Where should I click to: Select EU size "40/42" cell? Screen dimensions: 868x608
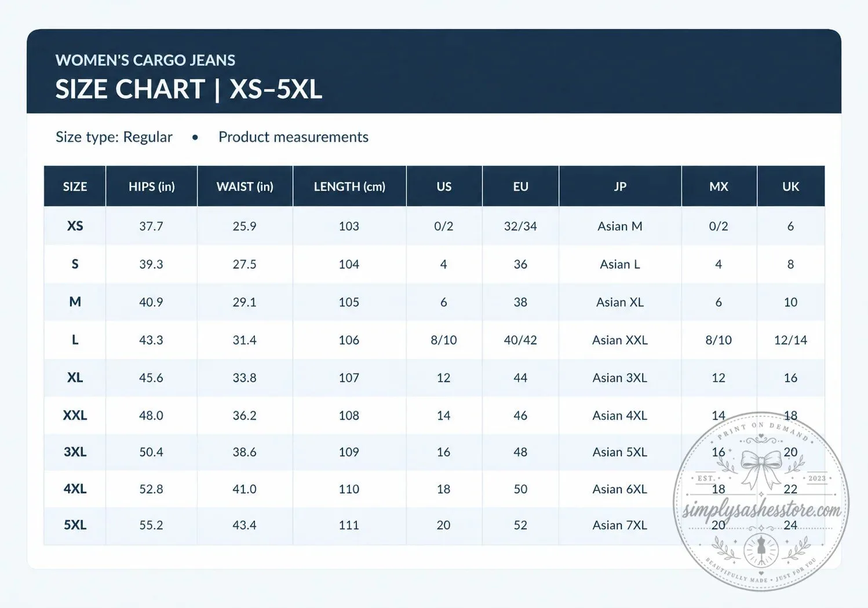[520, 340]
